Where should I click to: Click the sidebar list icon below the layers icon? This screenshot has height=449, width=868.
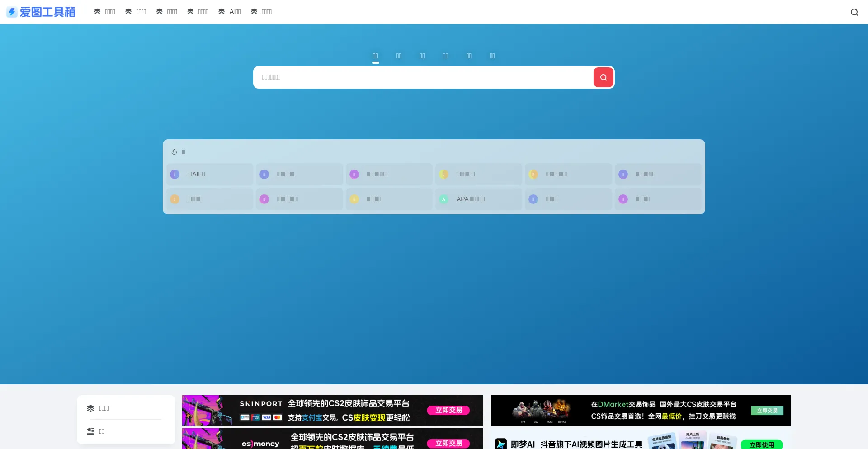coord(90,431)
